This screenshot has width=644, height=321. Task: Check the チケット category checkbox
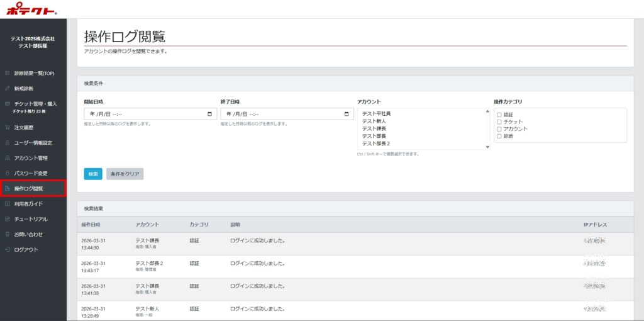coord(499,121)
